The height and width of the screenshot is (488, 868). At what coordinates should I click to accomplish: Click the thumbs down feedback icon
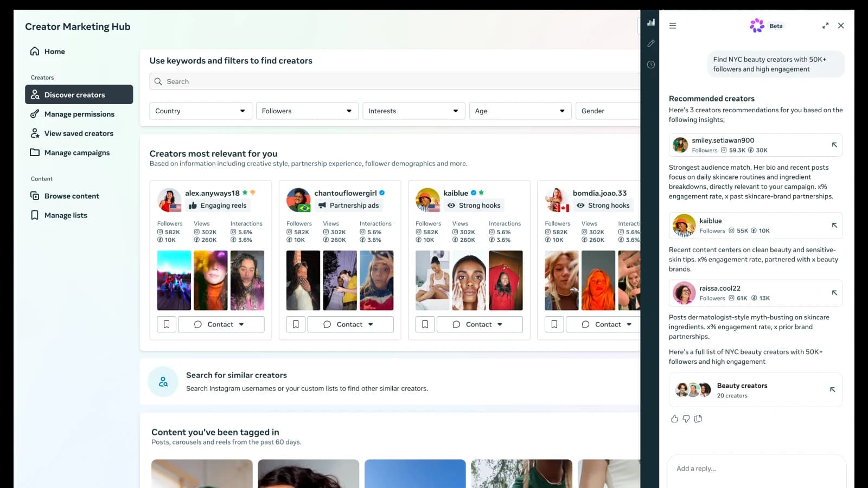[x=686, y=419]
